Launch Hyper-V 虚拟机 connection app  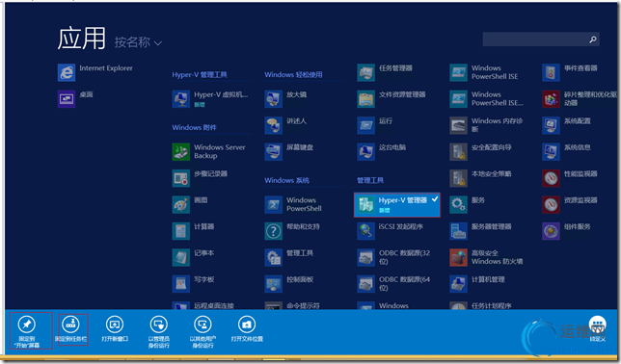click(x=210, y=99)
